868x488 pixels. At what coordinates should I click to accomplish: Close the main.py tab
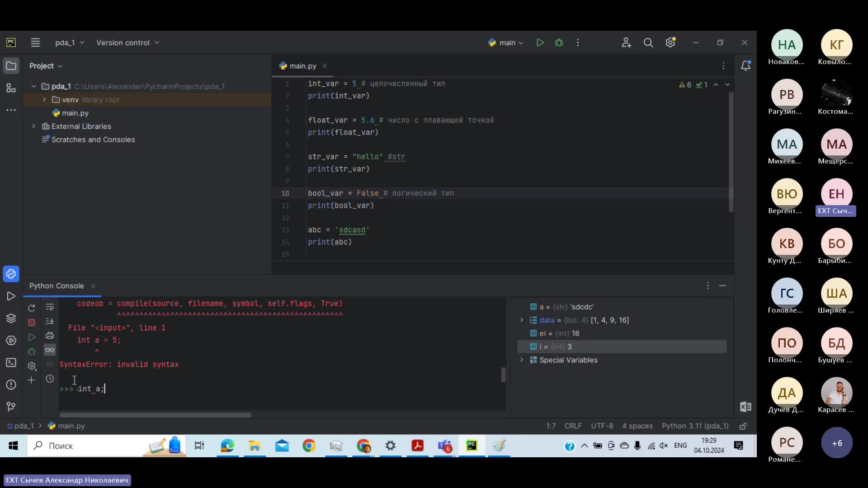325,66
